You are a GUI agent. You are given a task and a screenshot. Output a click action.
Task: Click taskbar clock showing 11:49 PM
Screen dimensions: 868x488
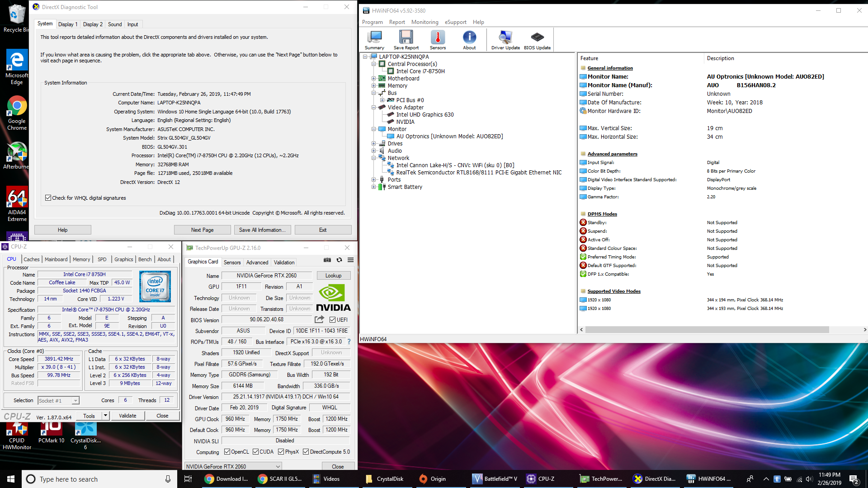pos(829,479)
